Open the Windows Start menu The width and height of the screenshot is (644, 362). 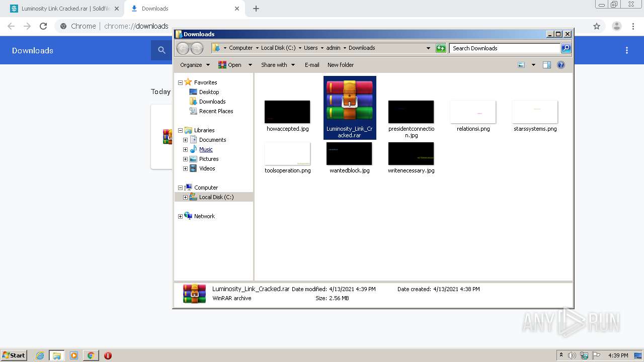[x=14, y=355]
